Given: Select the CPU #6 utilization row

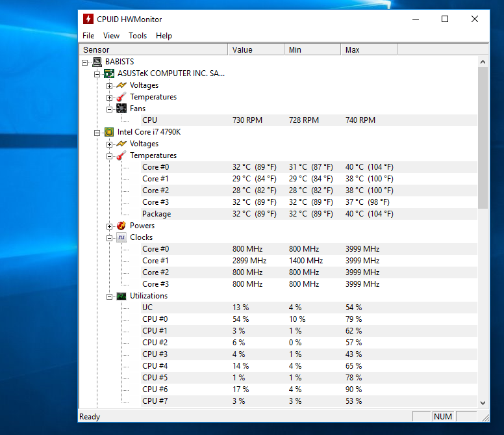Looking at the screenshot, I should click(x=309, y=389).
